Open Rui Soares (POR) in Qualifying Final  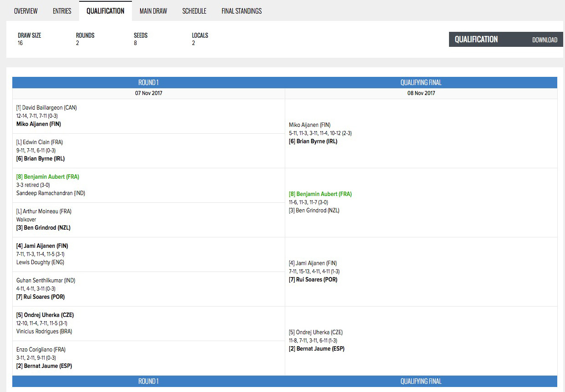coord(316,280)
